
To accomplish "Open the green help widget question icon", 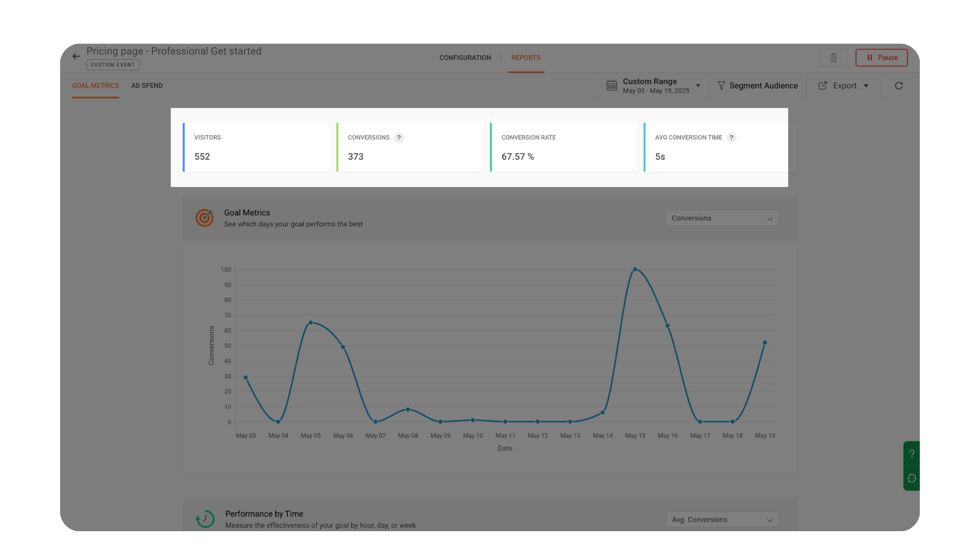I will (912, 454).
